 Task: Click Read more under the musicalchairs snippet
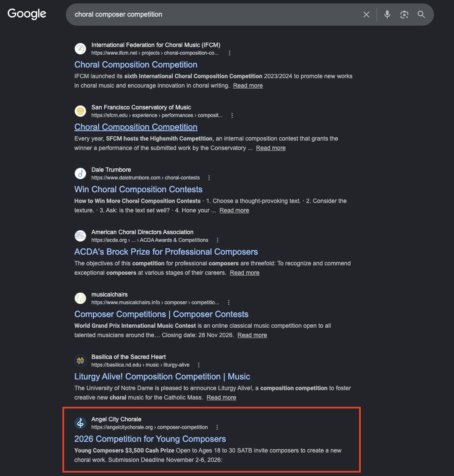click(252, 335)
